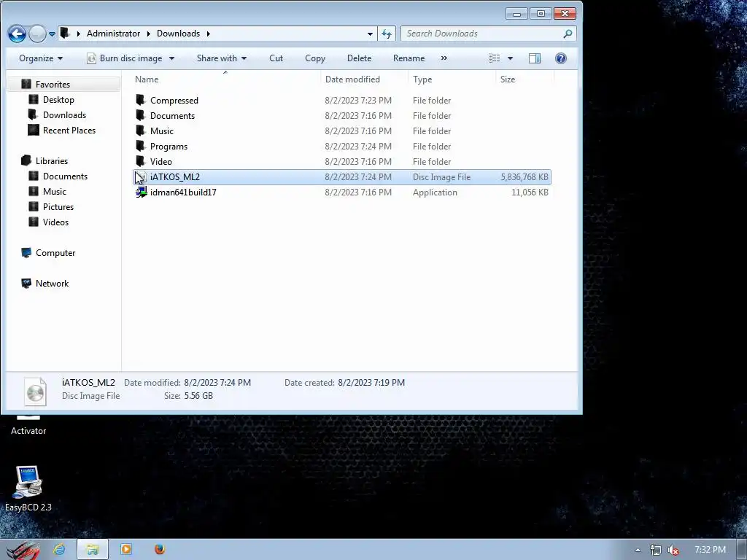Screen dimensions: 747x560
Task: Change your view with the view icon
Action: (x=494, y=58)
